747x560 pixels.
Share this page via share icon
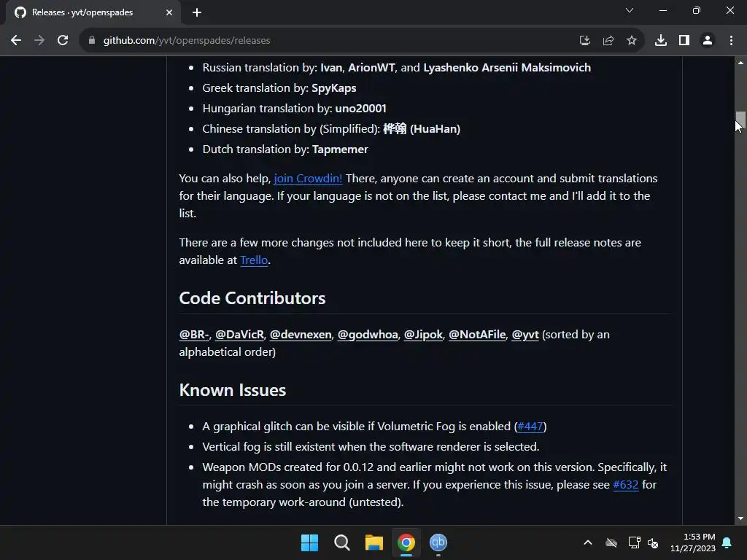[x=608, y=41]
